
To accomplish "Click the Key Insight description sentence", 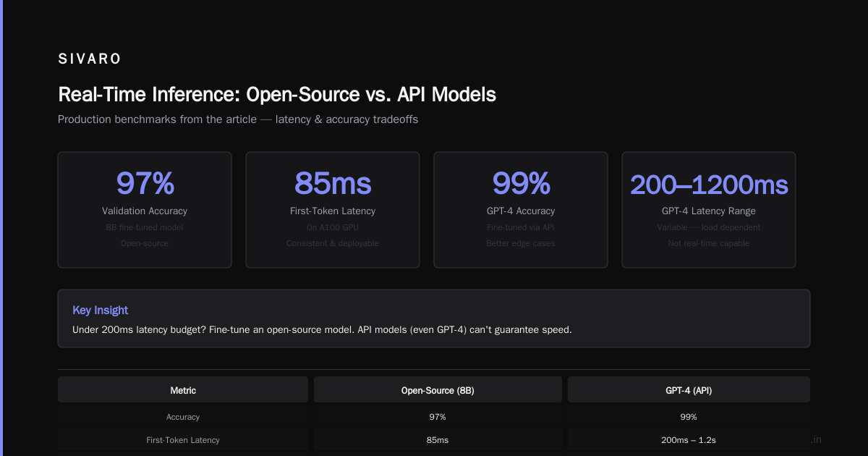I will point(322,329).
